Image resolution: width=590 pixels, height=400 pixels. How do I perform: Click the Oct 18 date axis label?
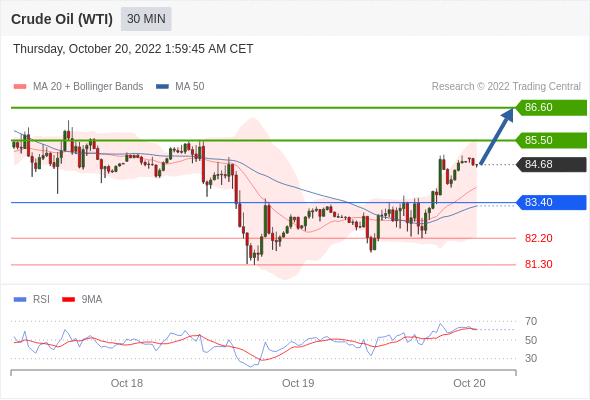pos(127,383)
